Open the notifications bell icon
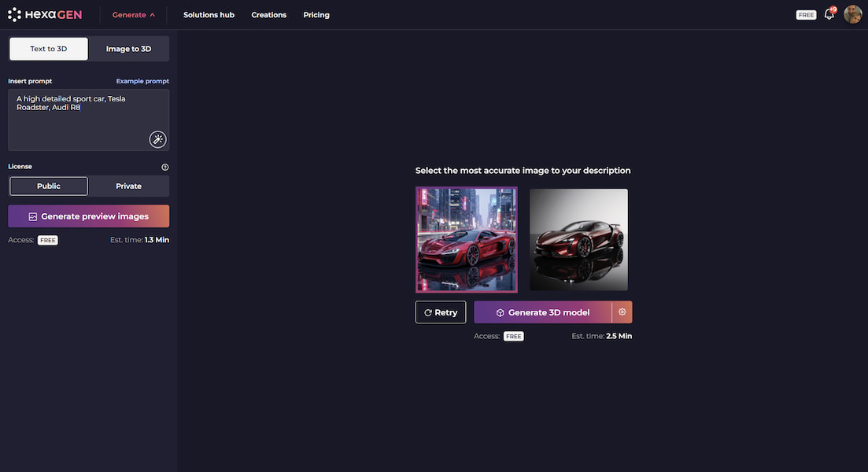The width and height of the screenshot is (868, 472). tap(829, 14)
